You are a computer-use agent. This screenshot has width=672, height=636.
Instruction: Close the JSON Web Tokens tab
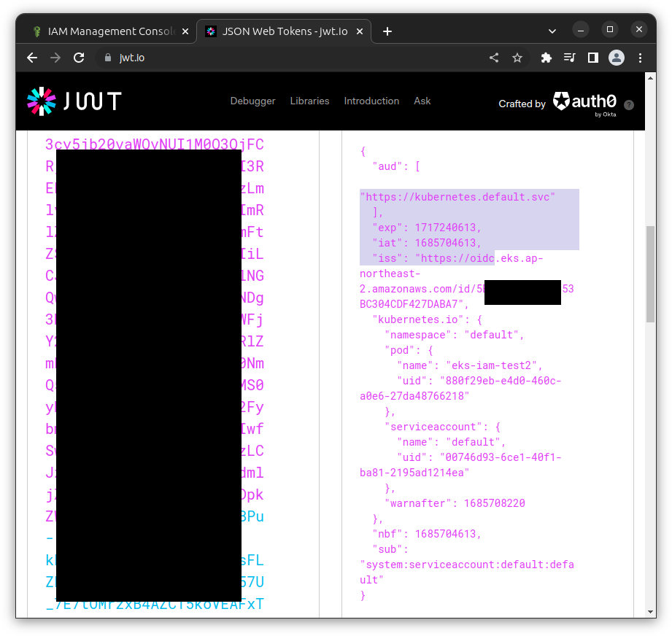pos(360,31)
